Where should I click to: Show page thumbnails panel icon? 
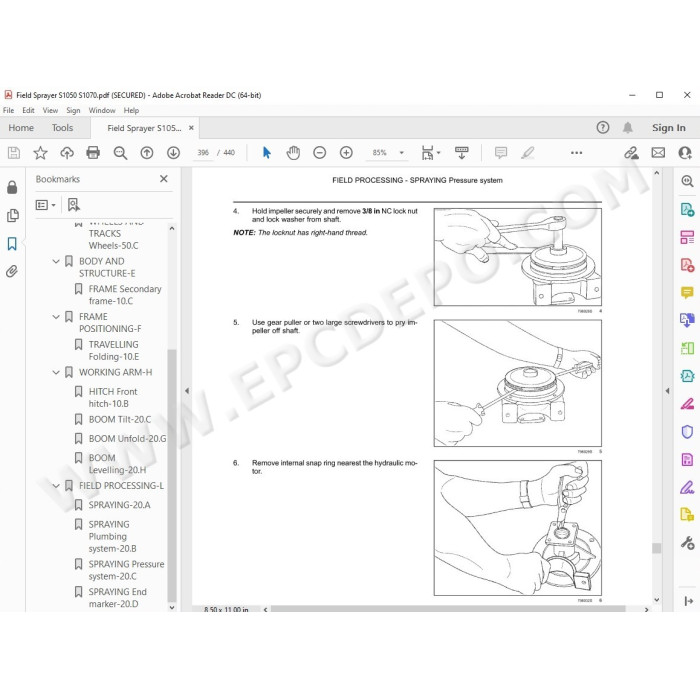coord(12,216)
